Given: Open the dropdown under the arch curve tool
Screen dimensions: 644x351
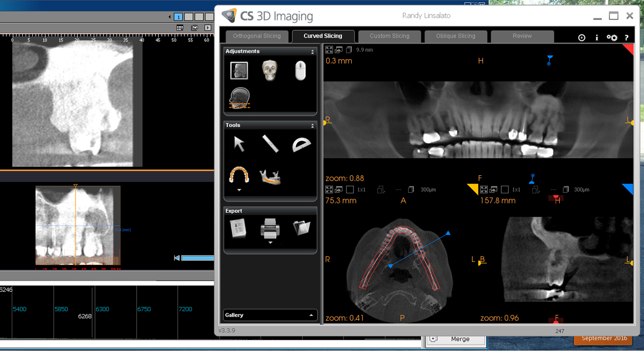Looking at the screenshot, I should pyautogui.click(x=239, y=190).
